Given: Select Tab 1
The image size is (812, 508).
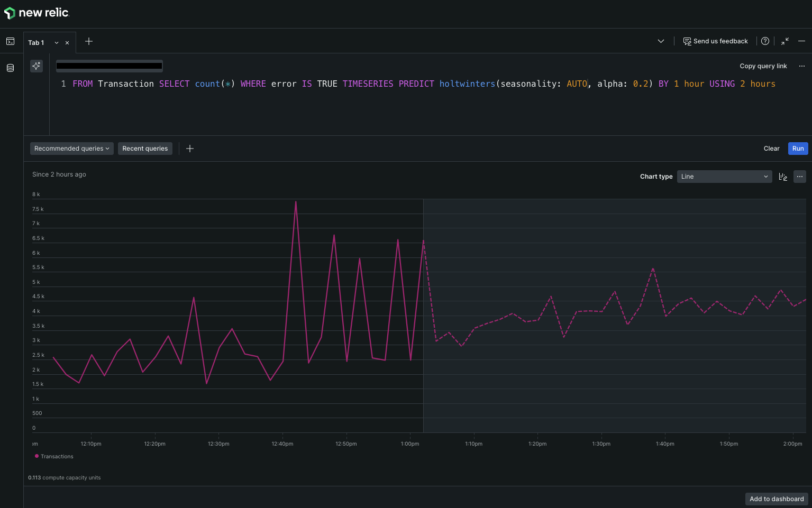Looking at the screenshot, I should click(36, 43).
